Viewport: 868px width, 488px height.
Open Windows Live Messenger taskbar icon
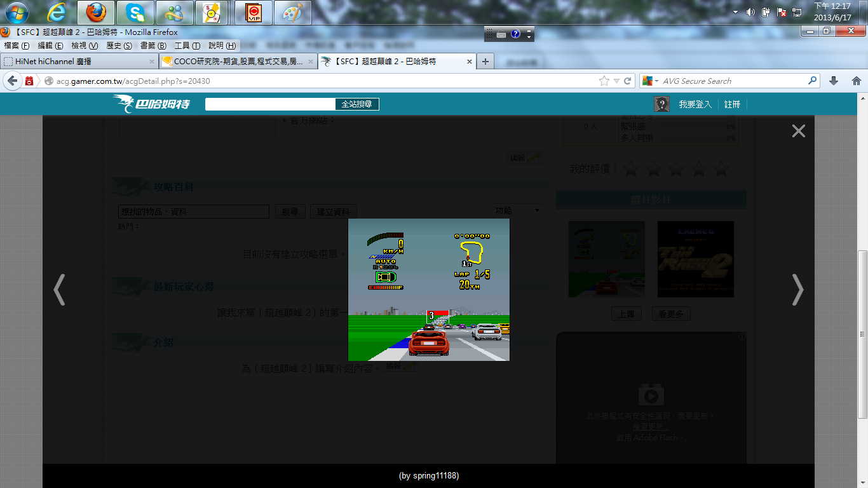click(x=175, y=12)
